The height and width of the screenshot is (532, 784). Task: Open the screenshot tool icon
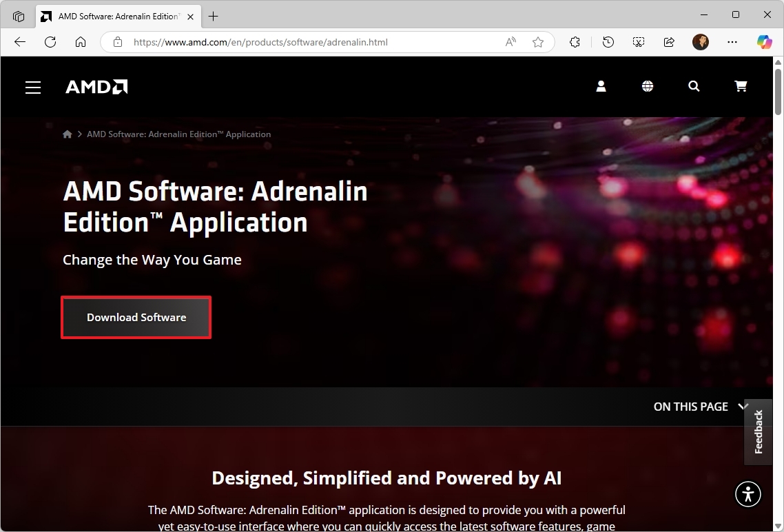coord(639,42)
